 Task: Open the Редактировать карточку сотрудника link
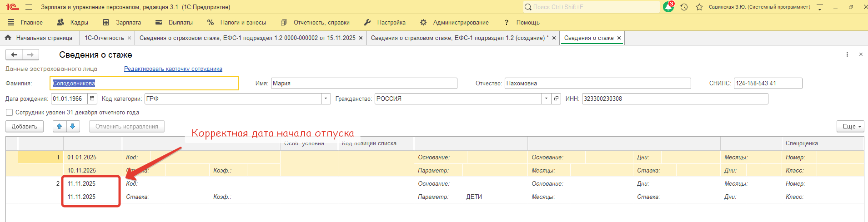coord(173,69)
